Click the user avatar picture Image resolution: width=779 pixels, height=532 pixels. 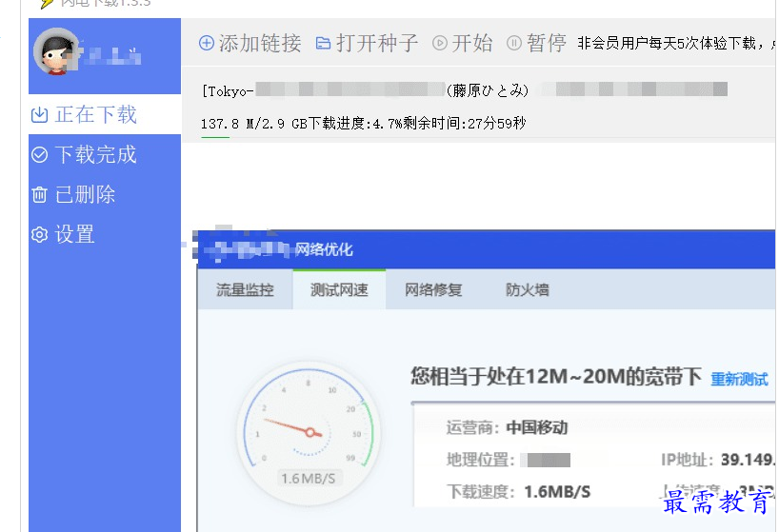pyautogui.click(x=56, y=51)
